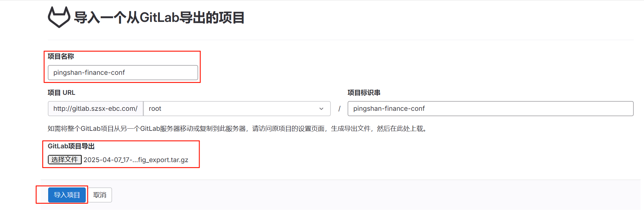Viewport: 644px width, 210px height.
Task: Click the page heading 导入一个从GitLab导出的项目
Action: tap(159, 17)
